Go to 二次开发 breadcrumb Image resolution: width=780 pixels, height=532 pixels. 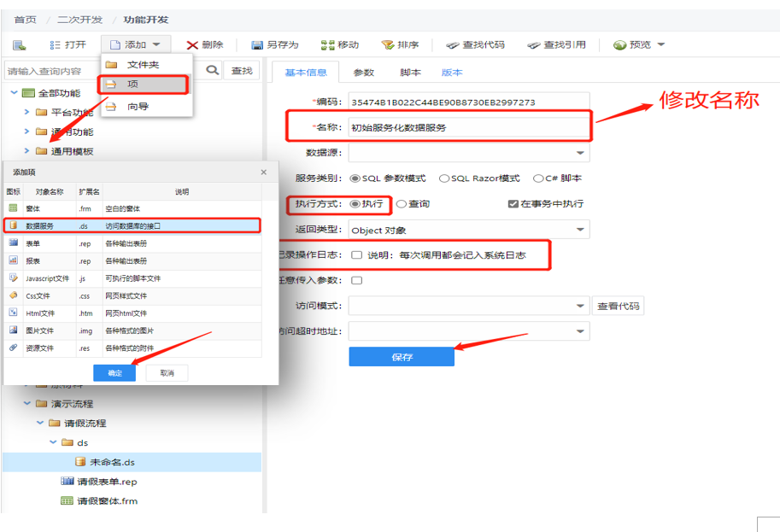tap(79, 20)
